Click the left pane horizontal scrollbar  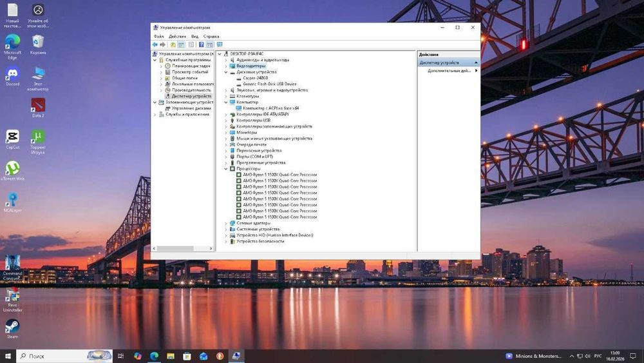(175, 248)
